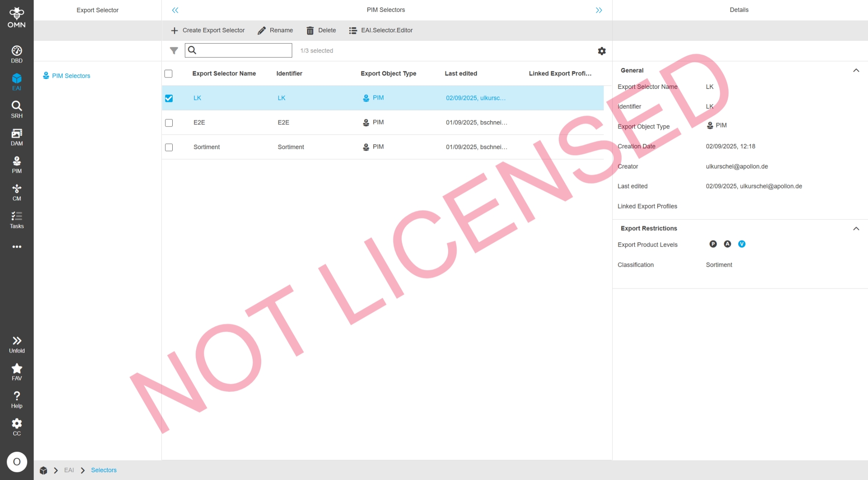This screenshot has height=480, width=868.
Task: Tick the Sortiment row checkbox
Action: point(169,147)
